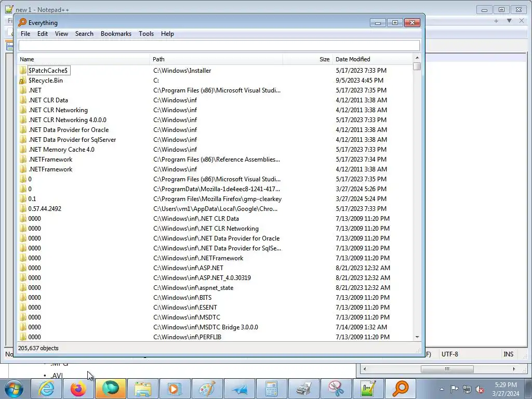Click path 'C:\Windows\inf\ASP.NET_4.0.30319'
The image size is (532, 399).
point(202,278)
